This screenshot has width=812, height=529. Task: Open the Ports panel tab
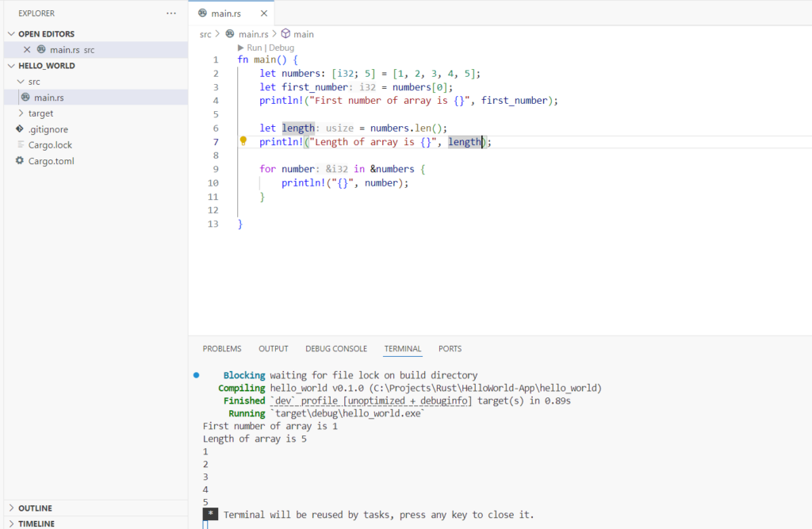tap(450, 349)
